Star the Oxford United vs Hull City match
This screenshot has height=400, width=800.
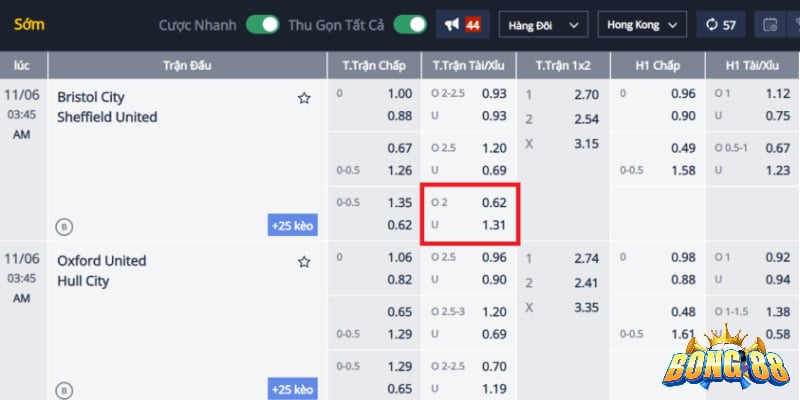[x=304, y=262]
